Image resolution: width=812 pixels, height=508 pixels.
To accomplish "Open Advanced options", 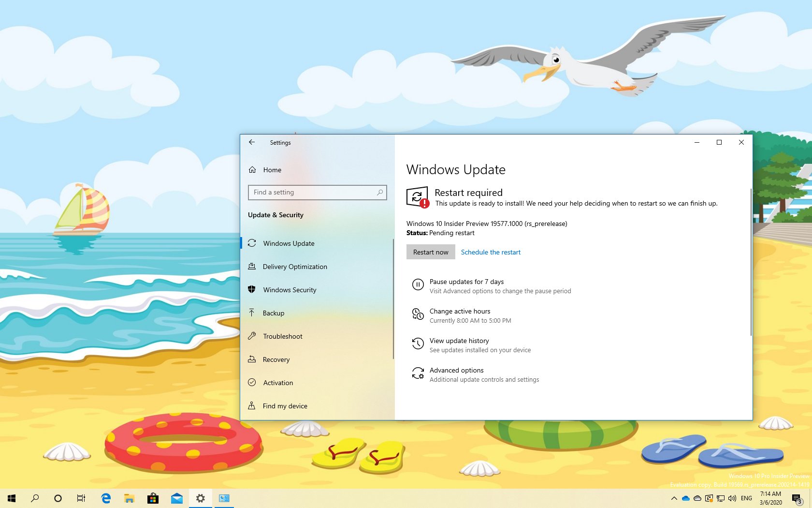I will pos(476,374).
